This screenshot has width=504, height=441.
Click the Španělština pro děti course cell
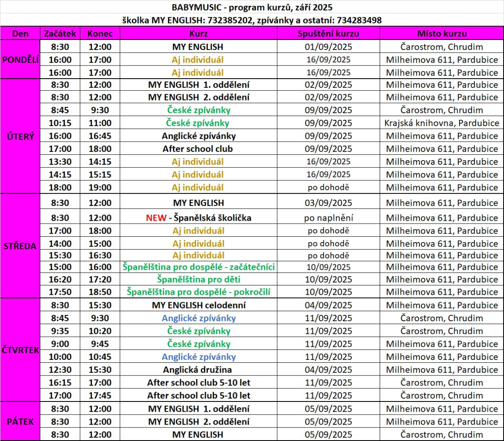click(198, 280)
